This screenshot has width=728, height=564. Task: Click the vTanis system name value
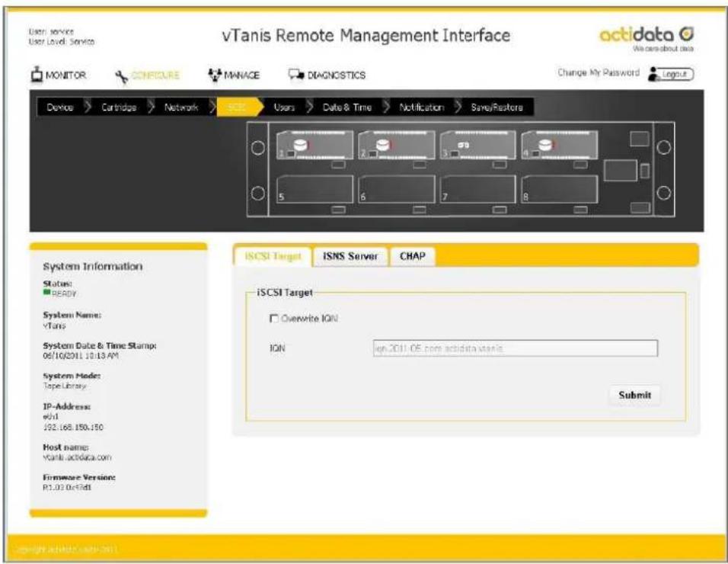click(x=54, y=325)
